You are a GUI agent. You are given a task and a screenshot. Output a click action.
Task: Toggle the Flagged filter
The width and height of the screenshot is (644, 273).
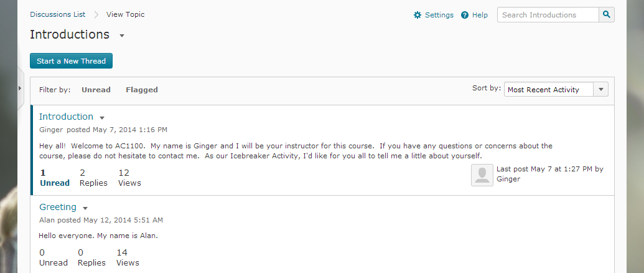coord(142,90)
